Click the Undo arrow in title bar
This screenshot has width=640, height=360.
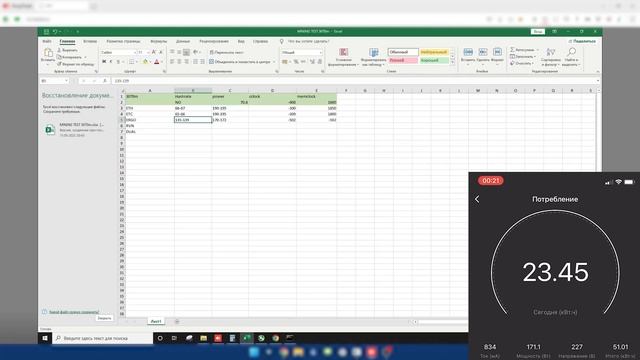pos(55,31)
